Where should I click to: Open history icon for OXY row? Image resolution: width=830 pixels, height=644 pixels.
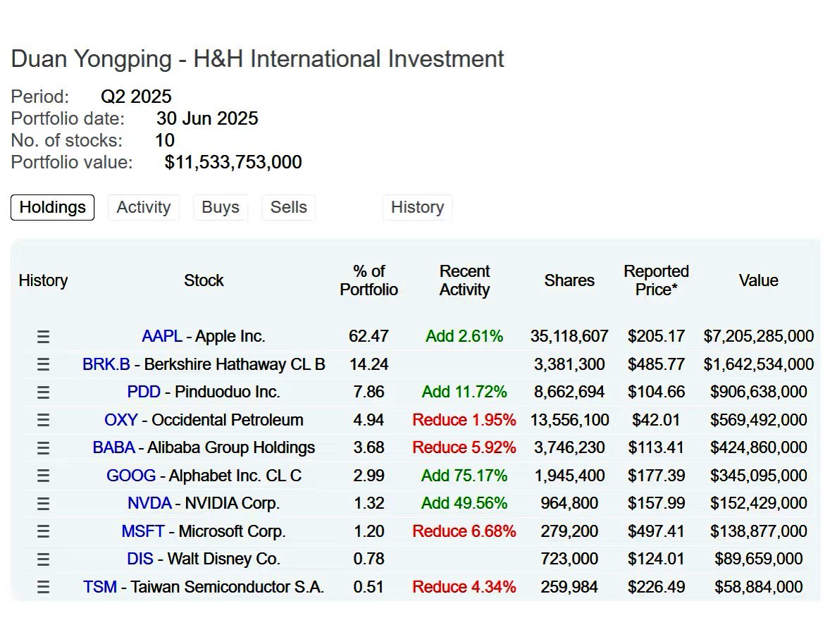(44, 420)
